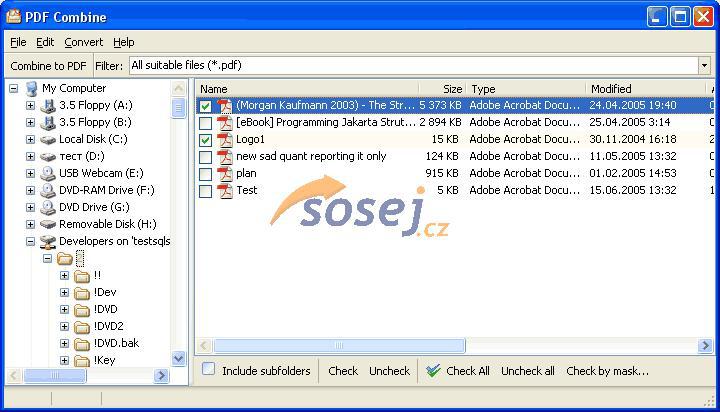The width and height of the screenshot is (720, 412).
Task: Click the PDF icon next to Test
Action: point(225,191)
